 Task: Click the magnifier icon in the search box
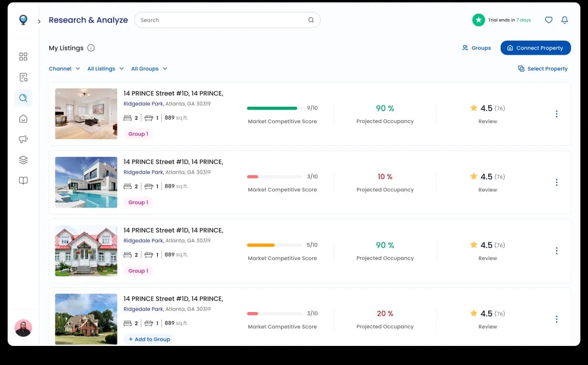[311, 20]
